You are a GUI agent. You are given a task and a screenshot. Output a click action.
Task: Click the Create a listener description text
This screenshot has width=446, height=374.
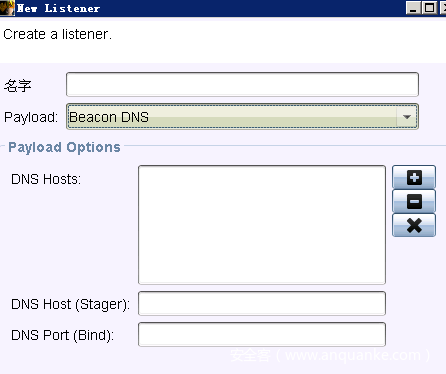(x=58, y=34)
